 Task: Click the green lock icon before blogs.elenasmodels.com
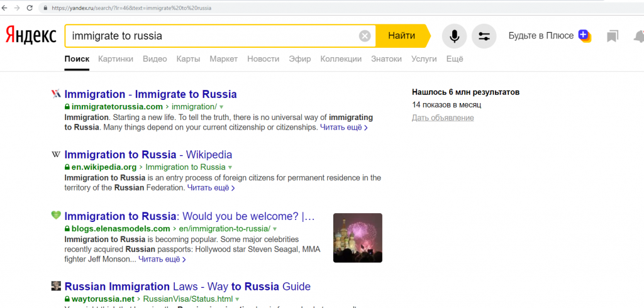pyautogui.click(x=67, y=229)
